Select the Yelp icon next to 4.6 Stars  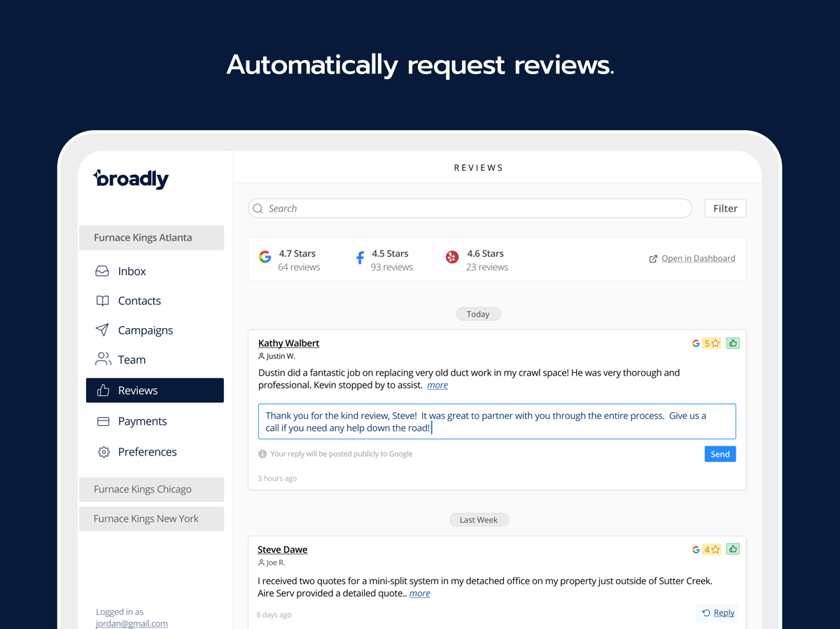pyautogui.click(x=451, y=257)
